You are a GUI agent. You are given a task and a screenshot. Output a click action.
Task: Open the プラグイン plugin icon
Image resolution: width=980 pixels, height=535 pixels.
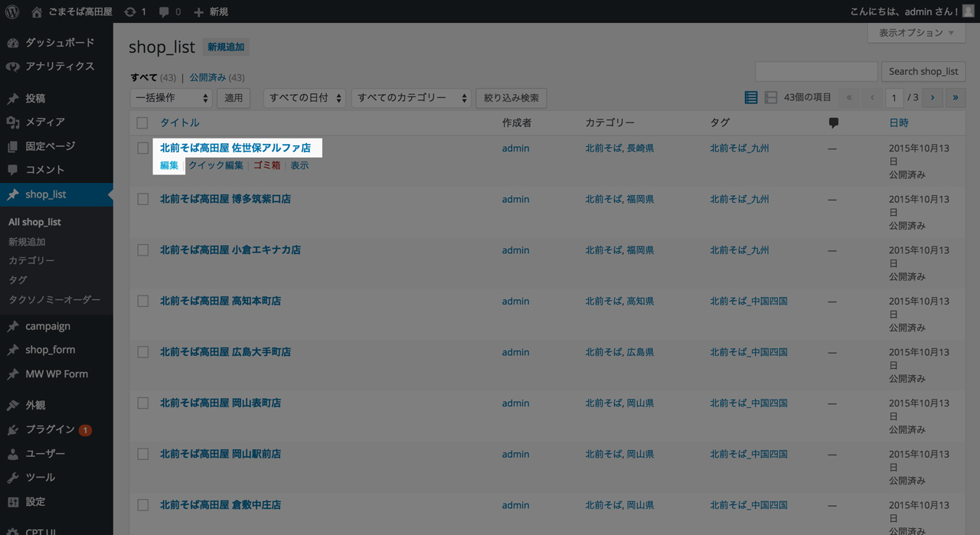tap(13, 430)
